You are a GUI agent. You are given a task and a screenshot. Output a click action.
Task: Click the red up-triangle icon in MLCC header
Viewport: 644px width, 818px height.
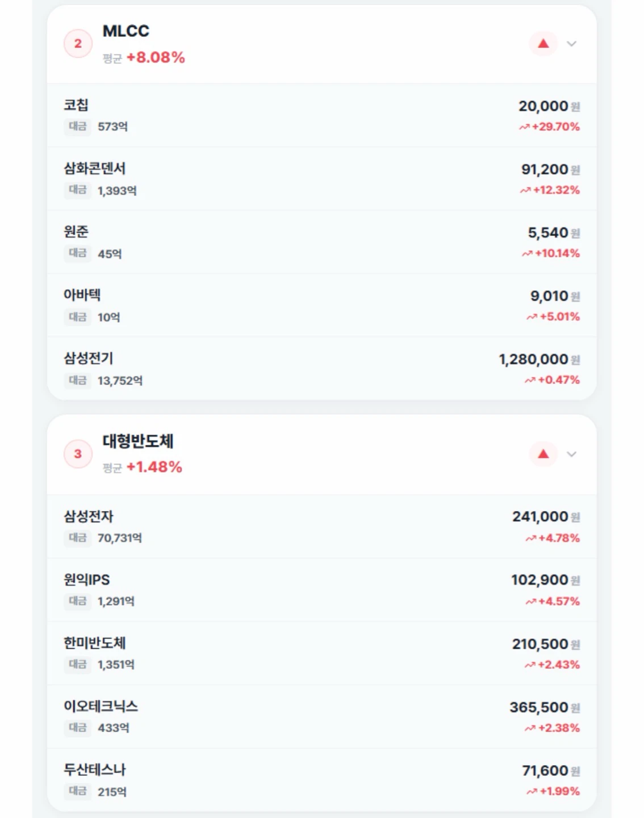click(543, 44)
